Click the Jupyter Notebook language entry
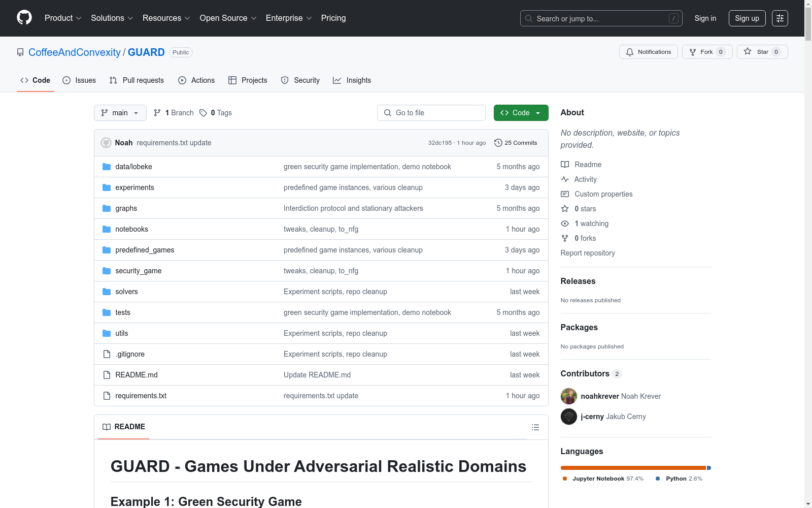 coord(603,479)
